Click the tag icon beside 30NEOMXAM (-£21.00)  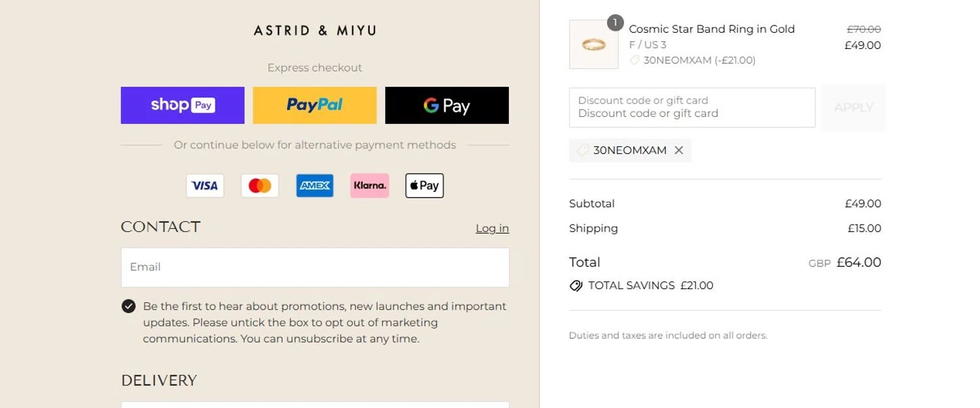coord(634,60)
